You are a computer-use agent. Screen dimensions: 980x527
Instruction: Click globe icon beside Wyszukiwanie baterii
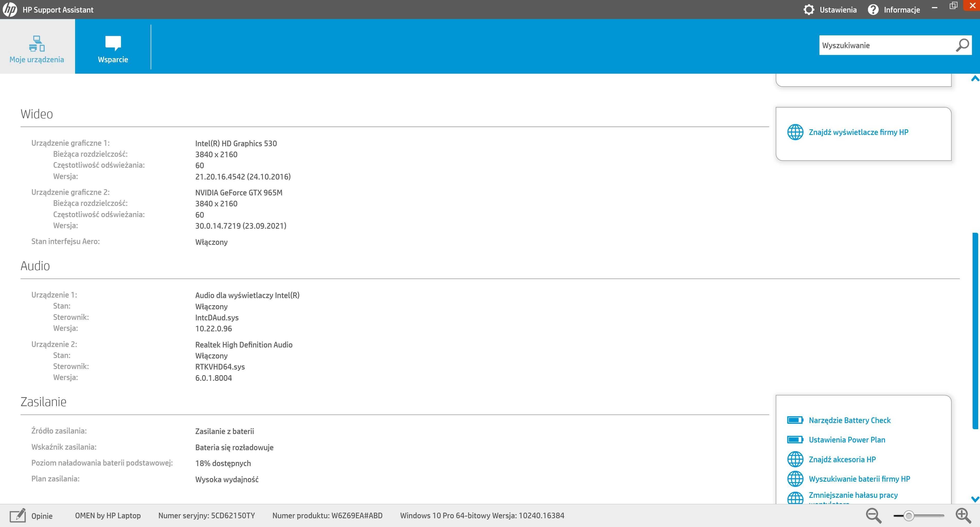[x=795, y=479]
